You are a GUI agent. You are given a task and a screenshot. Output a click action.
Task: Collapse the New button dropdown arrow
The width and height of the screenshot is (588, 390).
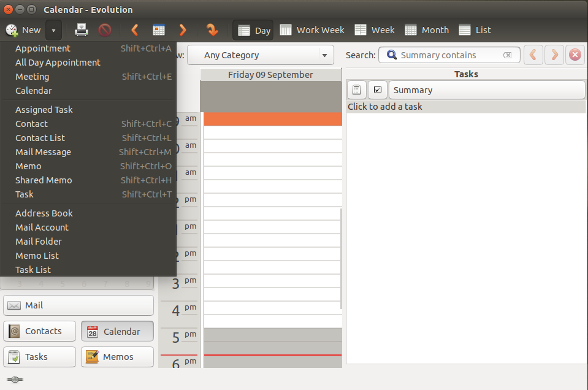pos(54,30)
